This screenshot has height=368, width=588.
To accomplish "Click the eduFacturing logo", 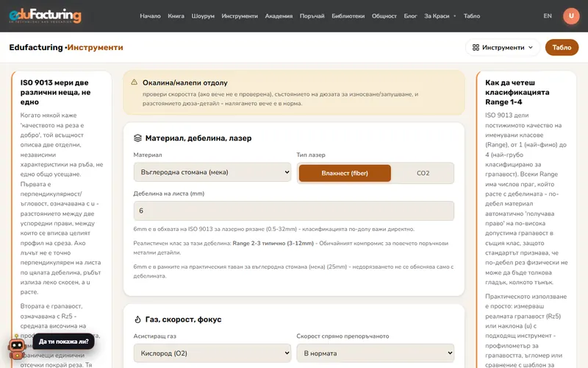I will [45, 15].
